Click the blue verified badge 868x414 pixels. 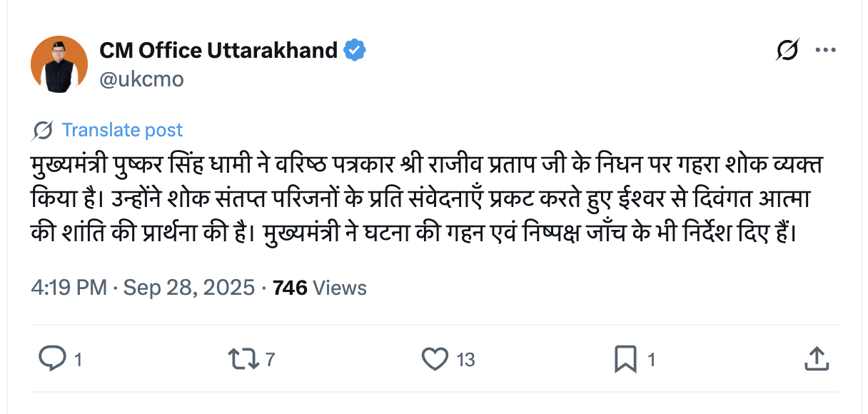[x=355, y=51]
